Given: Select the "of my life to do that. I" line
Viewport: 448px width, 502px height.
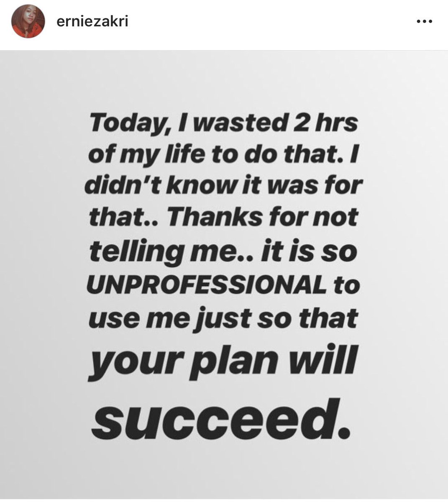Looking at the screenshot, I should point(224,156).
